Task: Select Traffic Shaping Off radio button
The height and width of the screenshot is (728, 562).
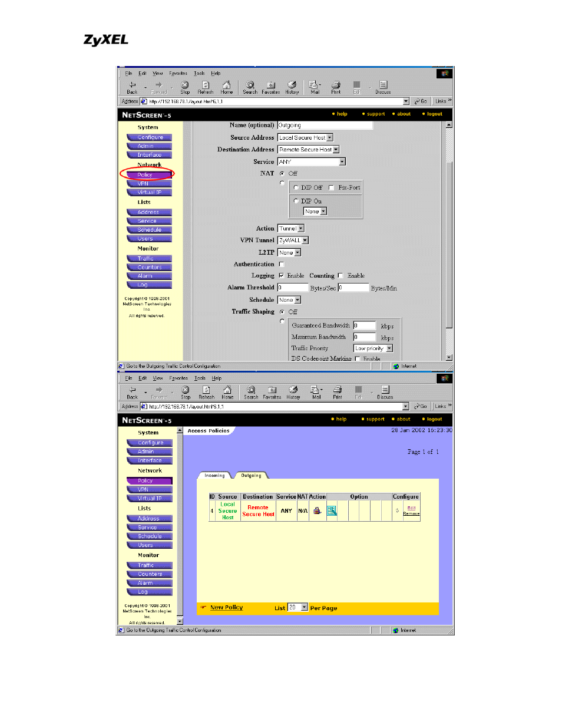Action: tap(282, 312)
